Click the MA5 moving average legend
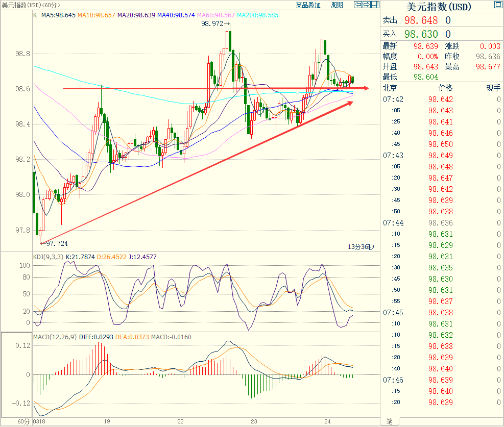This screenshot has height=427, width=504. coord(58,15)
